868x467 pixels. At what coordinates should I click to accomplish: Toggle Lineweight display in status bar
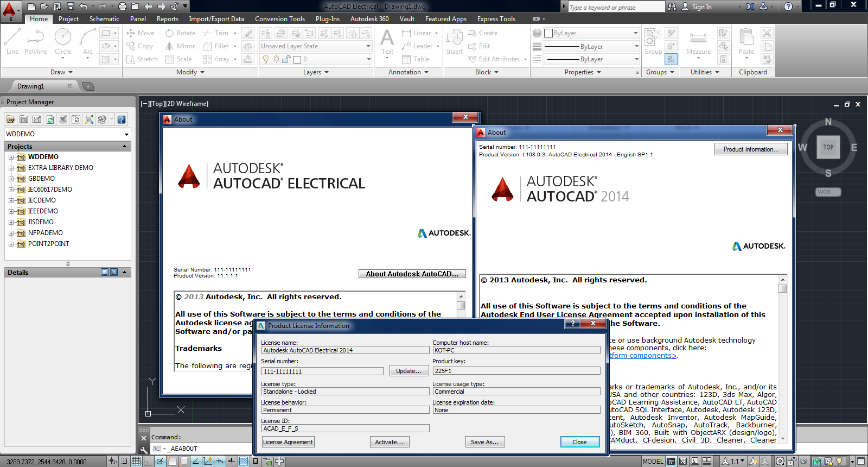232,462
